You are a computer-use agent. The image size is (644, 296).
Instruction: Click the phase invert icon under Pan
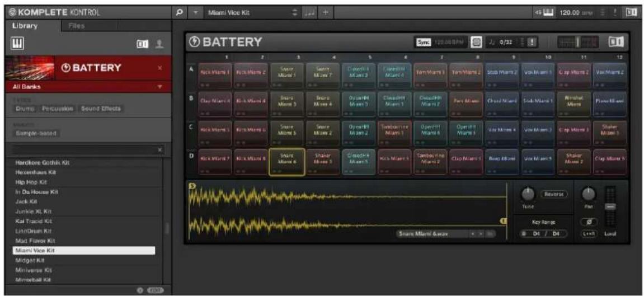point(589,222)
